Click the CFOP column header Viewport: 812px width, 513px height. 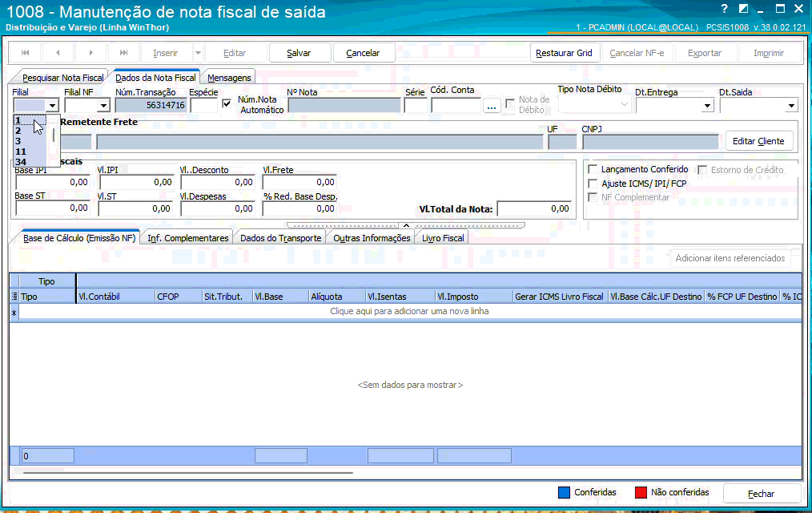[x=178, y=297]
